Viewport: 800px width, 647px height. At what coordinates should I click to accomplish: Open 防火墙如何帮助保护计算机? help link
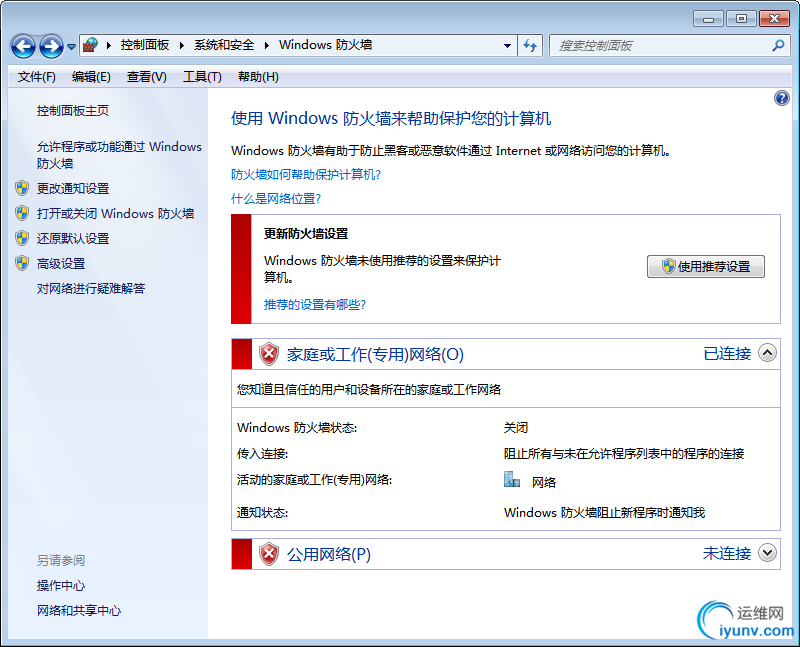click(x=306, y=175)
